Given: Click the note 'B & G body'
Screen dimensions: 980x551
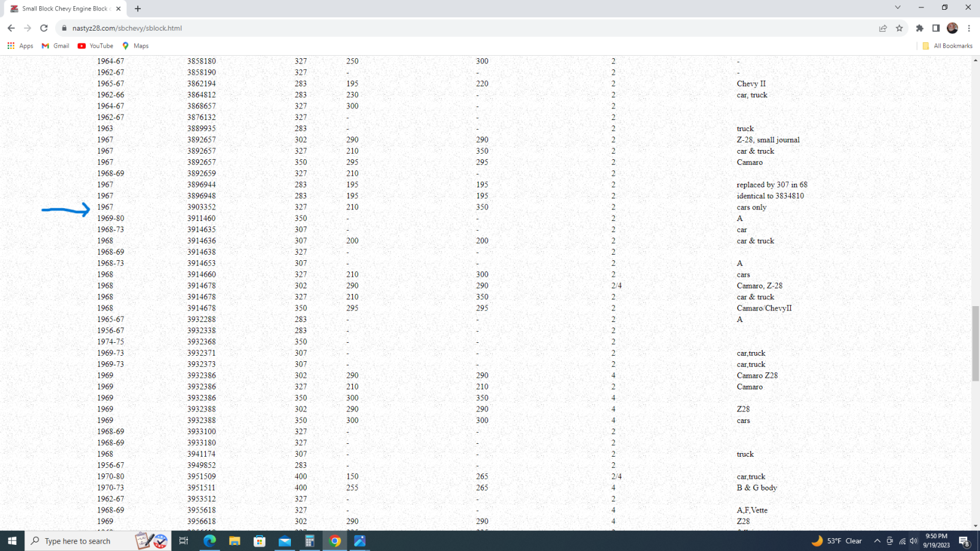Looking at the screenshot, I should [756, 488].
